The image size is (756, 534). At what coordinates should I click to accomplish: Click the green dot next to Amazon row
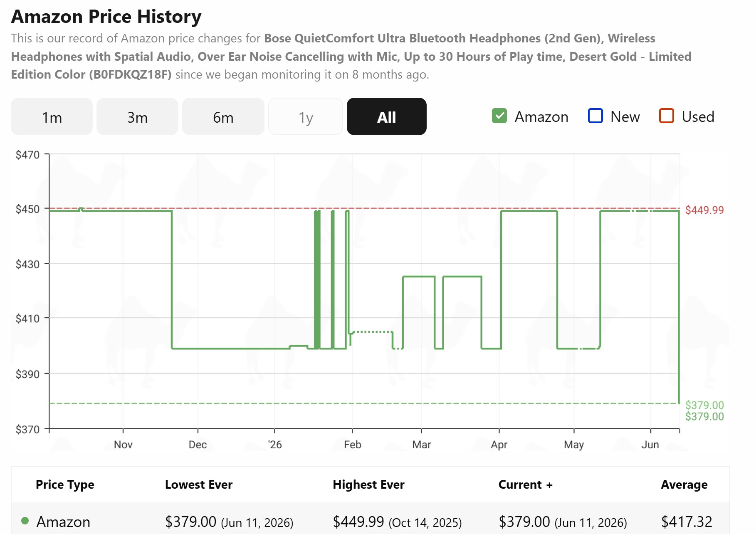pos(25,521)
